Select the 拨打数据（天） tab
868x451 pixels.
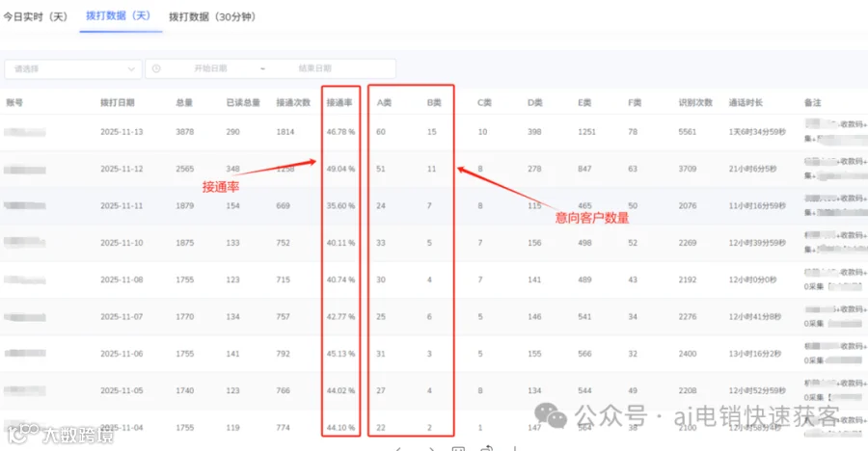(x=119, y=16)
